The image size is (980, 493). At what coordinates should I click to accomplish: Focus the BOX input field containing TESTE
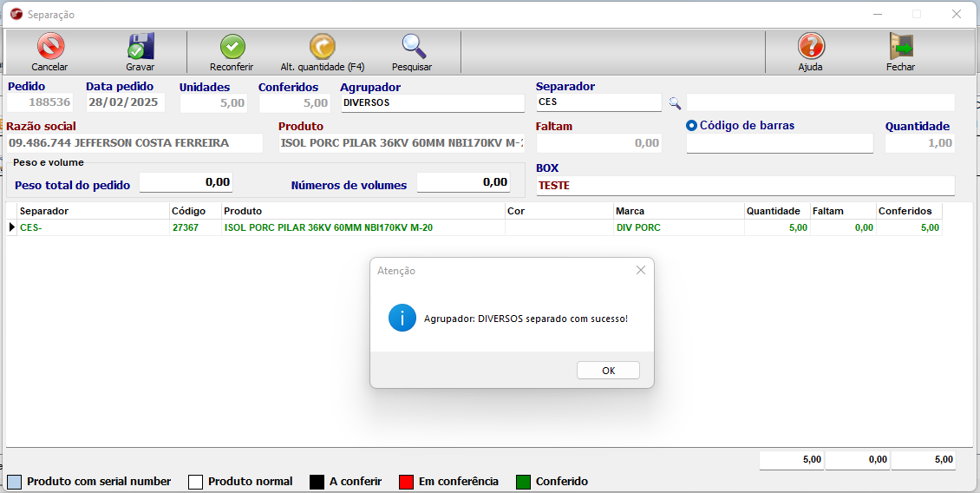(x=744, y=186)
